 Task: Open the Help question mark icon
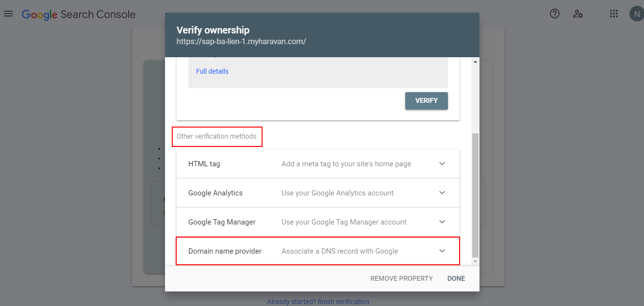[x=555, y=14]
